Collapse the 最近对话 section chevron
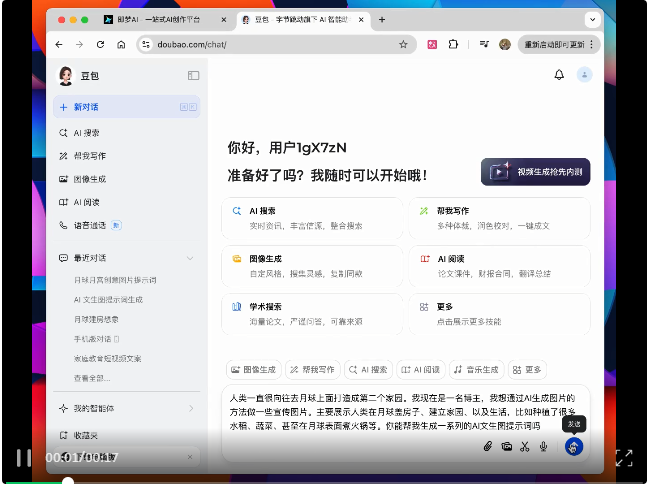 190,258
